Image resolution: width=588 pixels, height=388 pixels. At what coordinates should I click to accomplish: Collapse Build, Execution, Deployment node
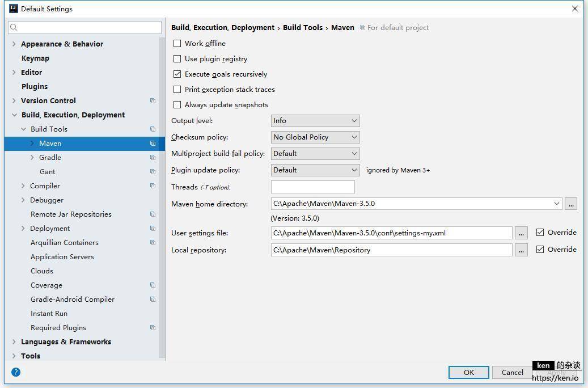(14, 115)
